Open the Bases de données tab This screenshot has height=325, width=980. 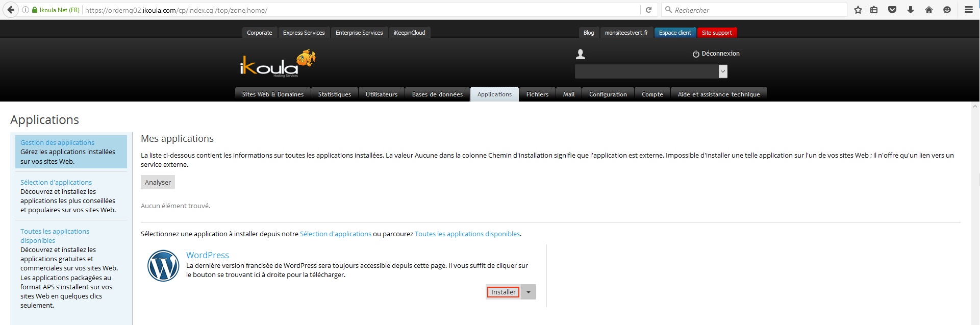[x=437, y=94]
